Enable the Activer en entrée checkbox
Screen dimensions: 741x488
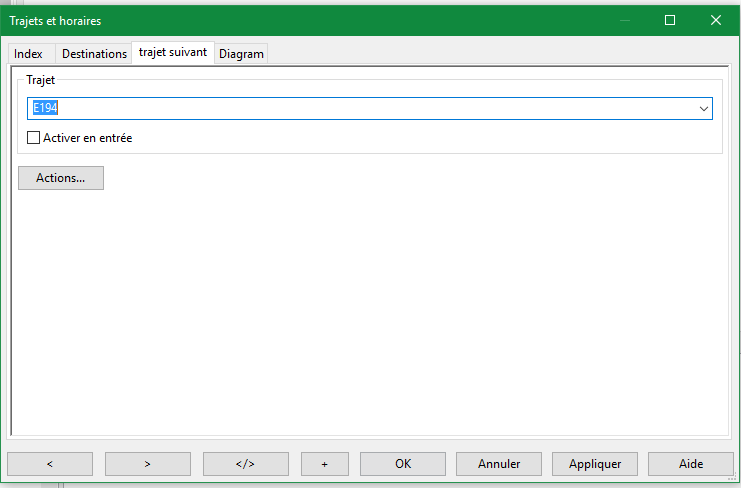pos(34,138)
